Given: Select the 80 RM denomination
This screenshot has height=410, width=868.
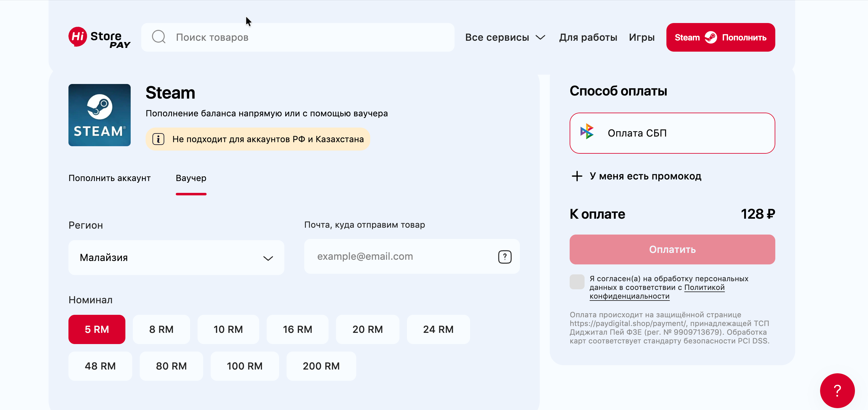Looking at the screenshot, I should coord(171,366).
